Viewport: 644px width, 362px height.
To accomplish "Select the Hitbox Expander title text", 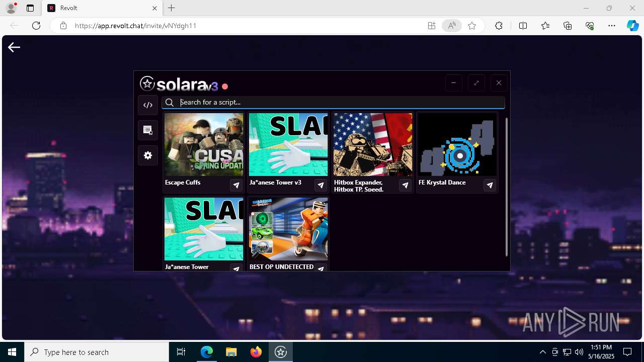I will [359, 186].
